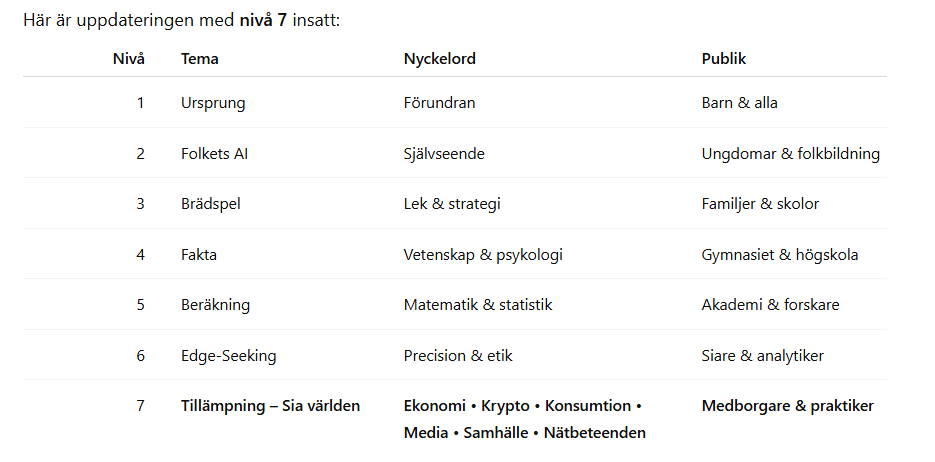Select the Matematik & statistik cell
935x462 pixels.
[478, 305]
